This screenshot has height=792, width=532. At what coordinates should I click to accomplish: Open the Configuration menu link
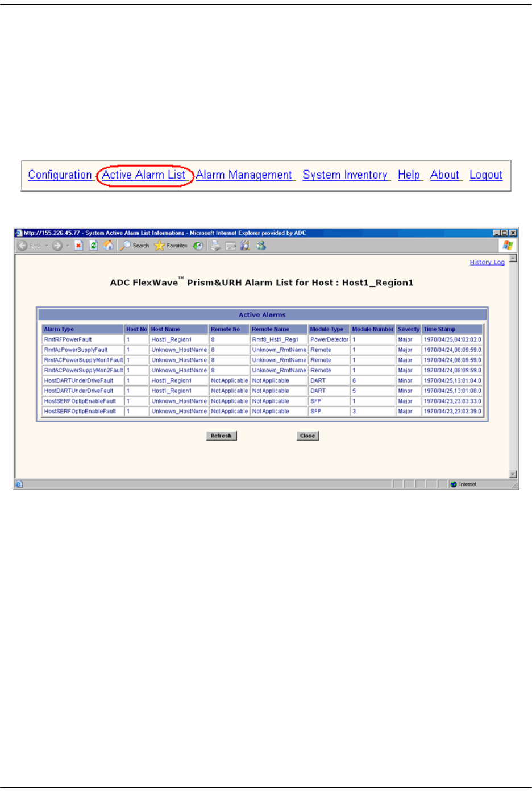pos(60,175)
